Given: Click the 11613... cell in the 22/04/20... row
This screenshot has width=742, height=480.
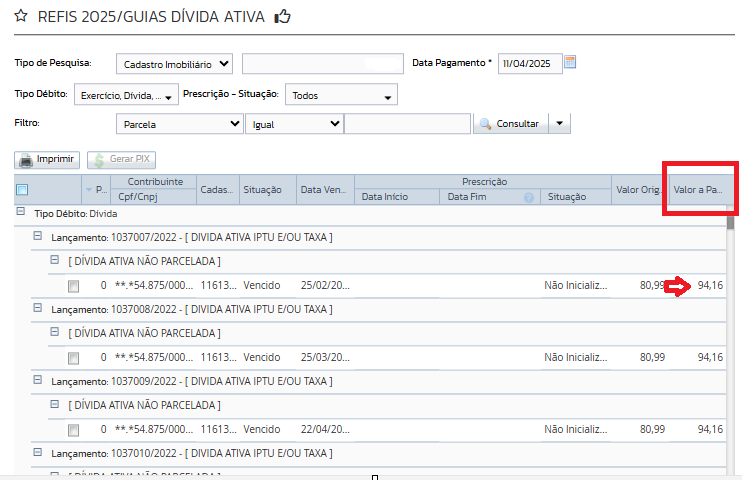Looking at the screenshot, I should pyautogui.click(x=218, y=429).
